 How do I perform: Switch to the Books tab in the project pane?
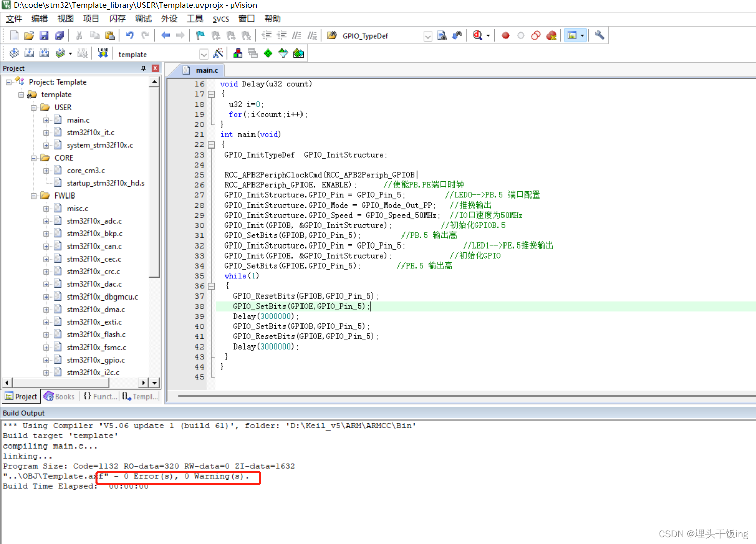coord(60,397)
